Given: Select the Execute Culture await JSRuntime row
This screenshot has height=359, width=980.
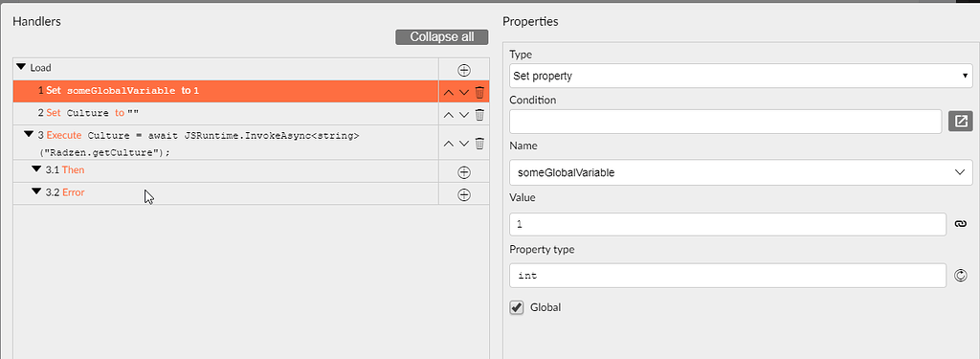Looking at the screenshot, I should click(x=226, y=144).
